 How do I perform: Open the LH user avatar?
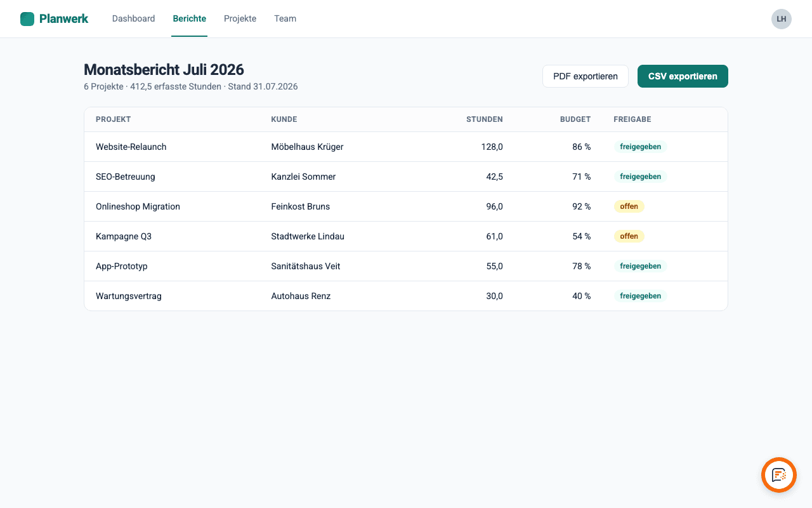(x=782, y=19)
